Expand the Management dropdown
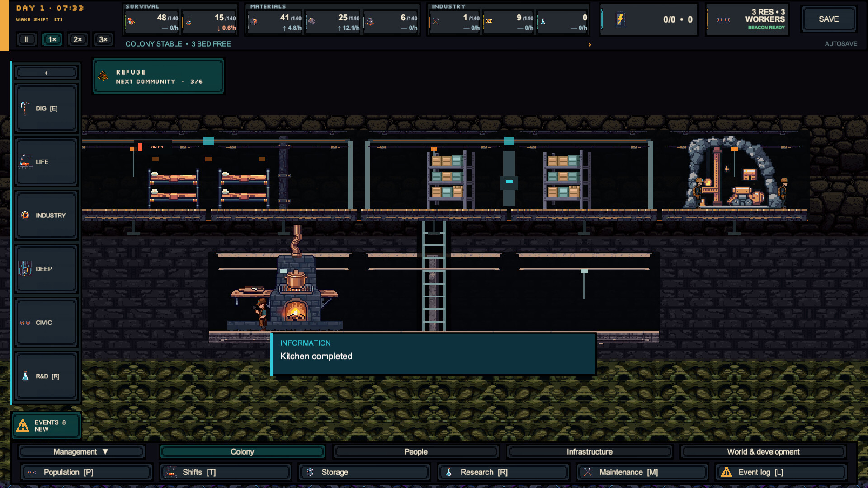The width and height of the screenshot is (868, 488). tap(81, 452)
